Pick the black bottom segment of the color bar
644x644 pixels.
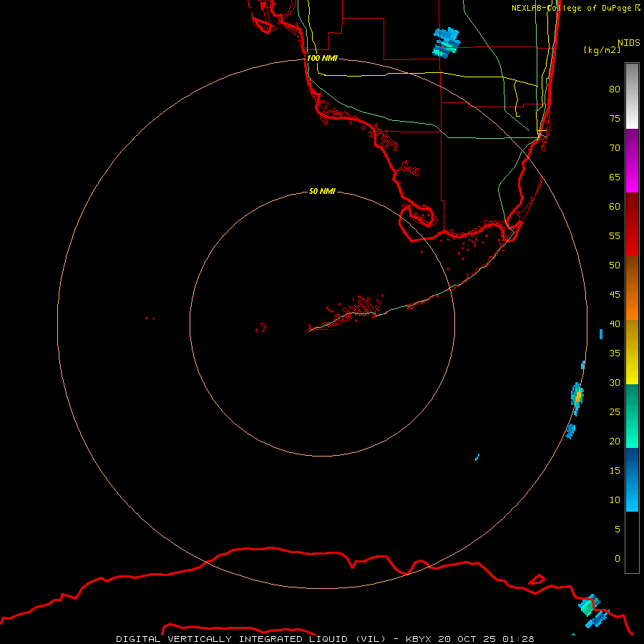click(632, 542)
